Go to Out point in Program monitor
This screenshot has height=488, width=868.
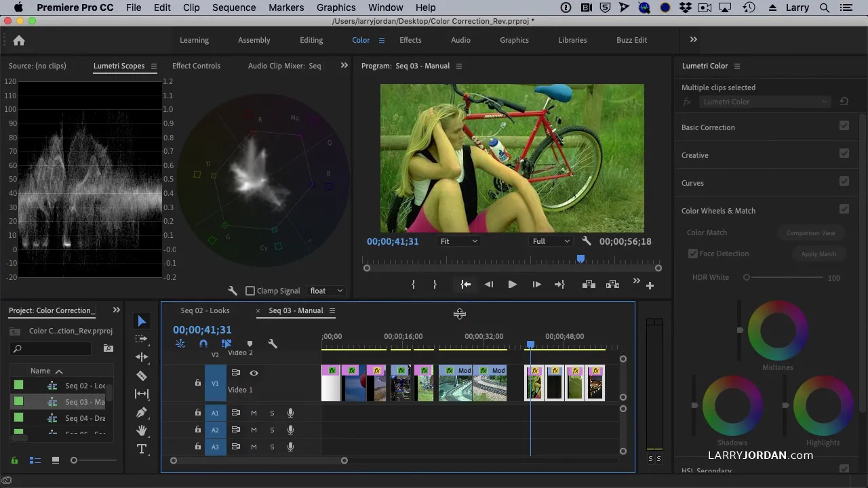(559, 285)
